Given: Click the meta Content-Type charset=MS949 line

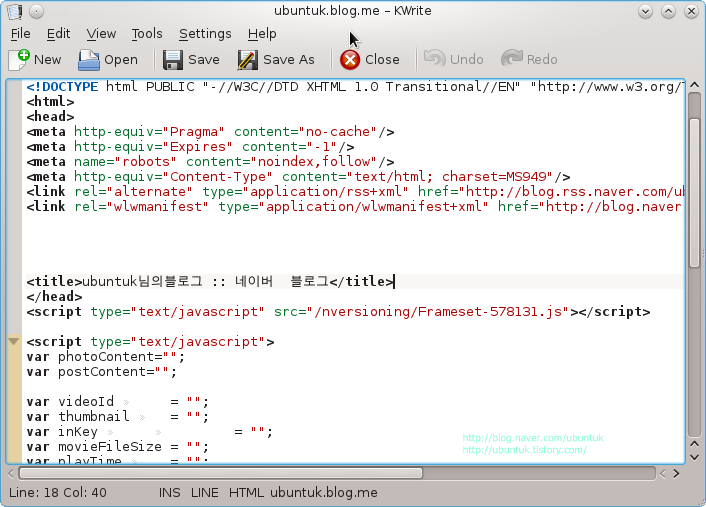Looking at the screenshot, I should point(298,177).
